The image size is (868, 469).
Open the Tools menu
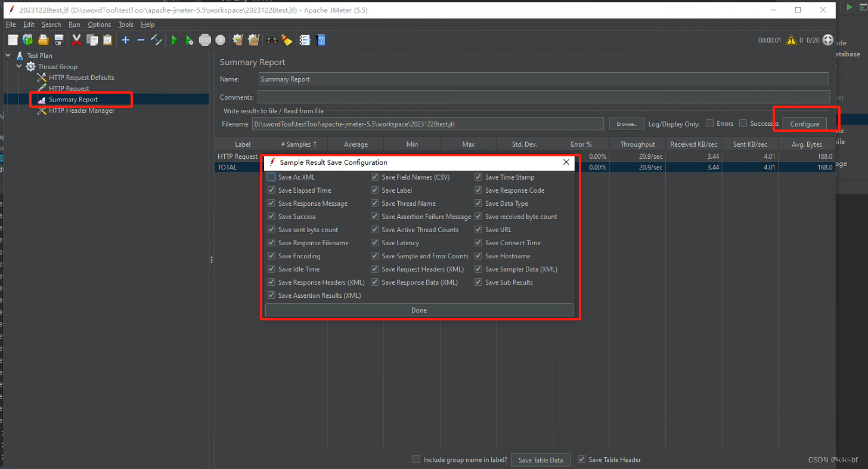126,24
